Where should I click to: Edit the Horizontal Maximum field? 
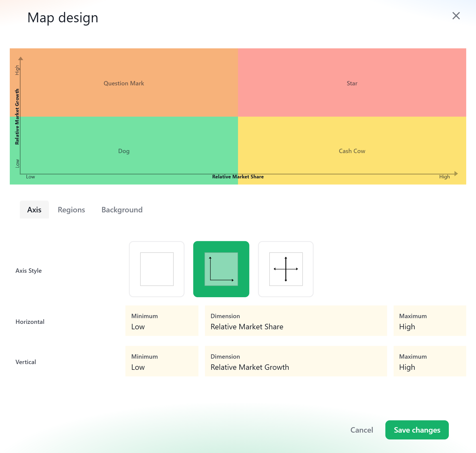430,321
